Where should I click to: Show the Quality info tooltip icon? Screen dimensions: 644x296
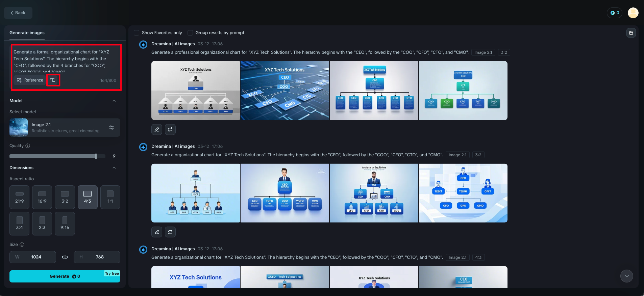[x=28, y=146]
